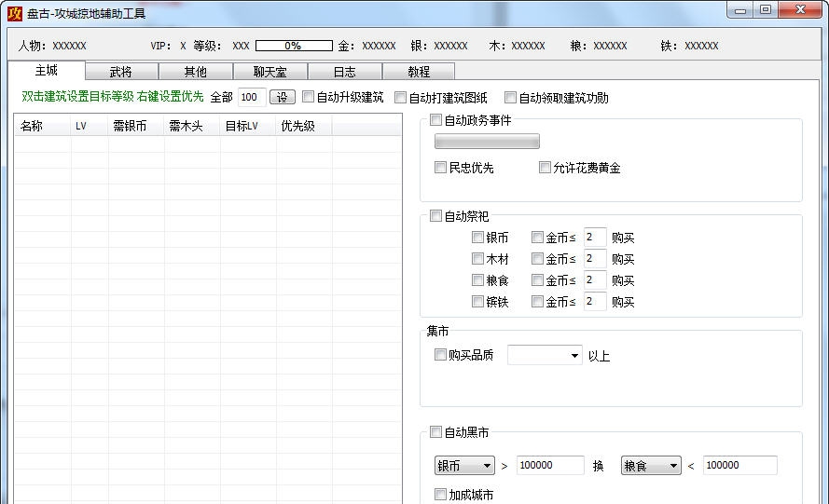Click the experience progress bar showing 0%
Image resolution: width=829 pixels, height=504 pixels.
coord(294,46)
